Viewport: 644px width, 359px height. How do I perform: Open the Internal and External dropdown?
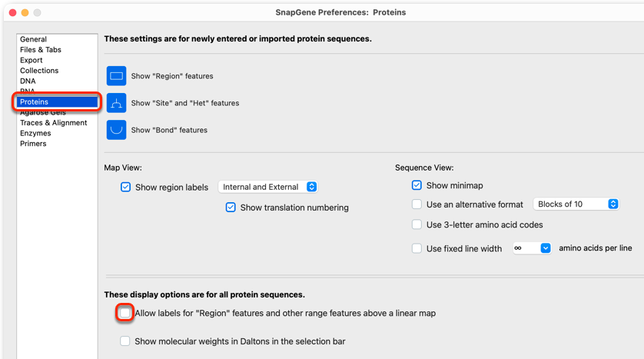click(x=267, y=187)
